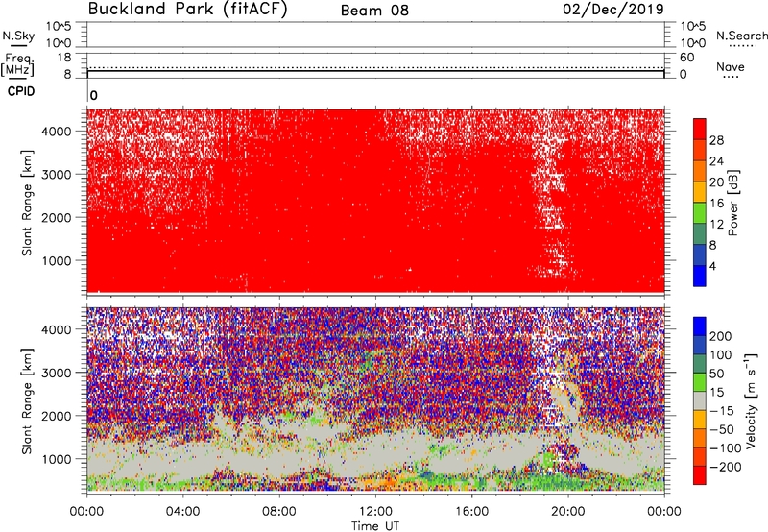Pick the yellow 16–20 dB Power colorbar segment
The width and height of the screenshot is (768, 532).
point(700,191)
